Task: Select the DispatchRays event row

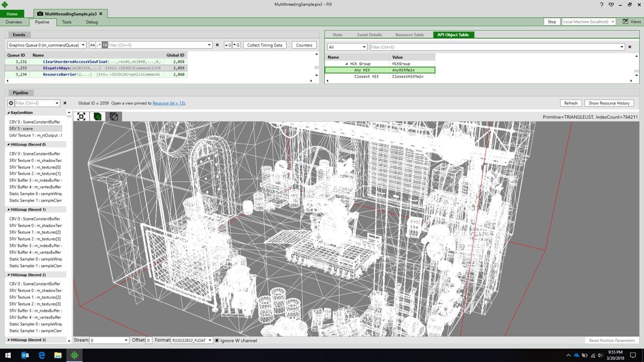Action: coord(96,68)
